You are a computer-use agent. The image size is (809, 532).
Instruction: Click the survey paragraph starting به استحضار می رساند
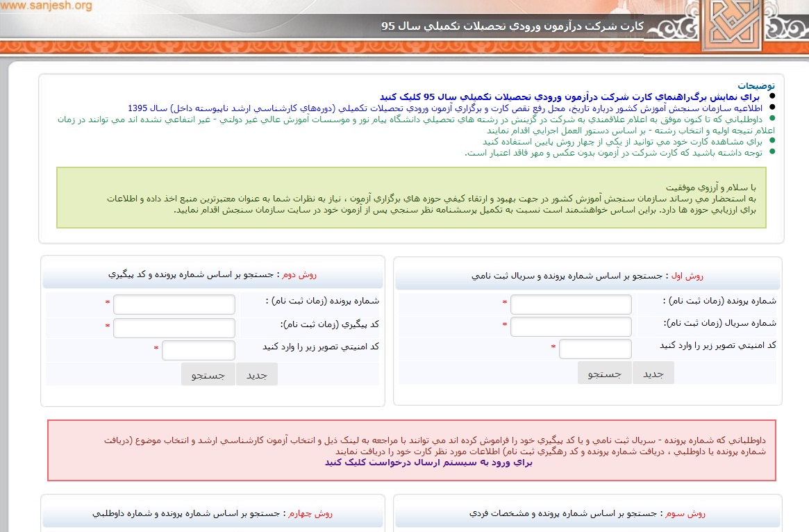pyautogui.click(x=431, y=204)
